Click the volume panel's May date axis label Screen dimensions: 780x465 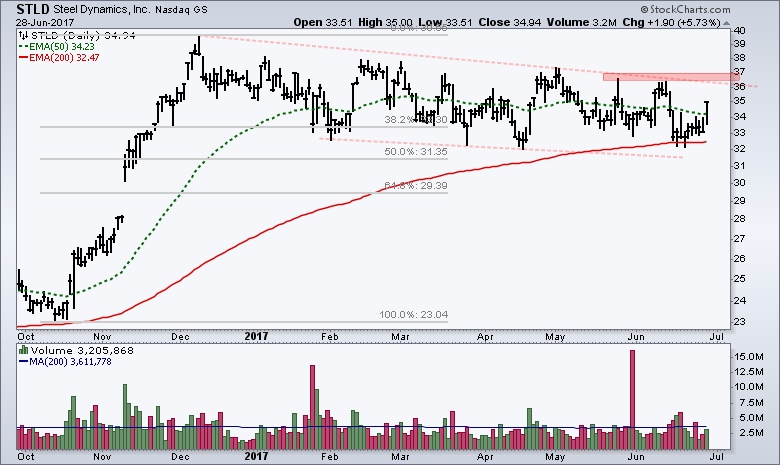pos(555,457)
